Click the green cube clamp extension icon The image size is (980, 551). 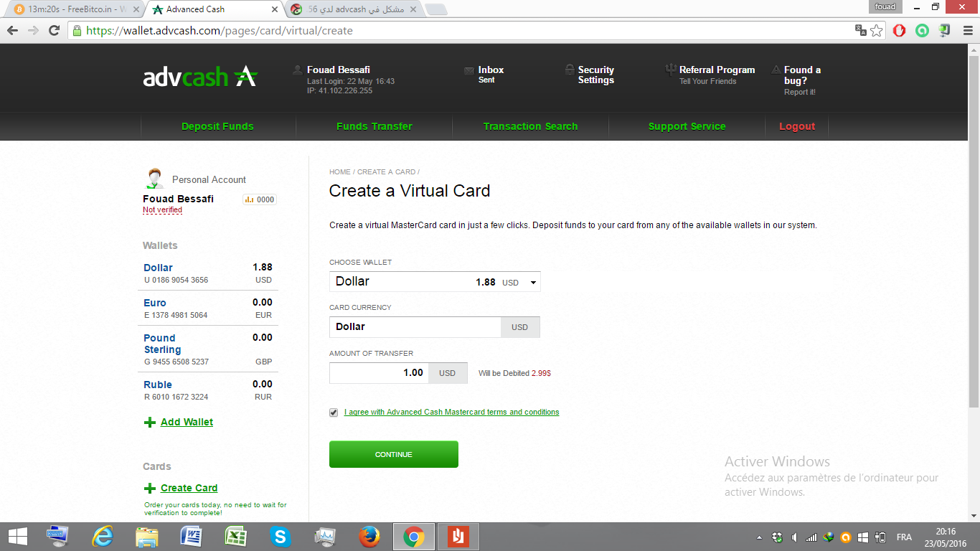(x=944, y=30)
